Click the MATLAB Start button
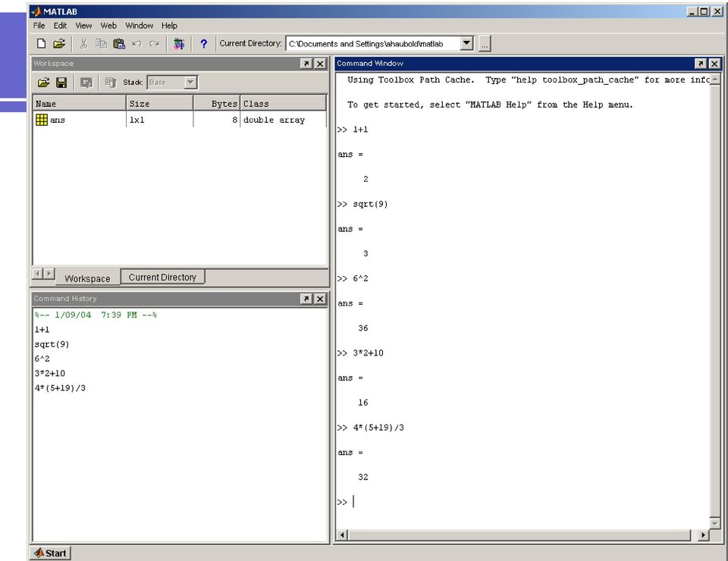Image resolution: width=728 pixels, height=561 pixels. (x=51, y=553)
